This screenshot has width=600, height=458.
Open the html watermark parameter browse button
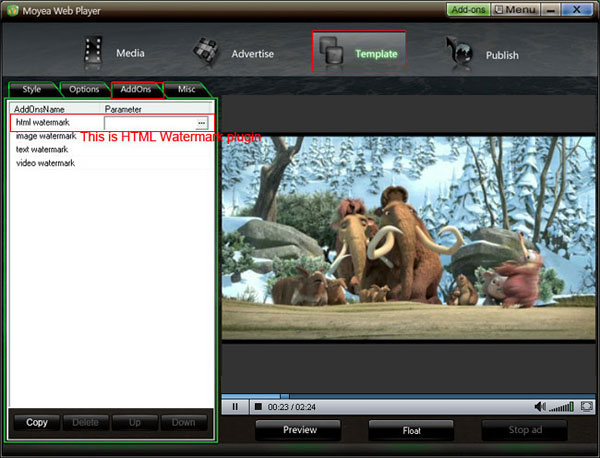click(202, 123)
